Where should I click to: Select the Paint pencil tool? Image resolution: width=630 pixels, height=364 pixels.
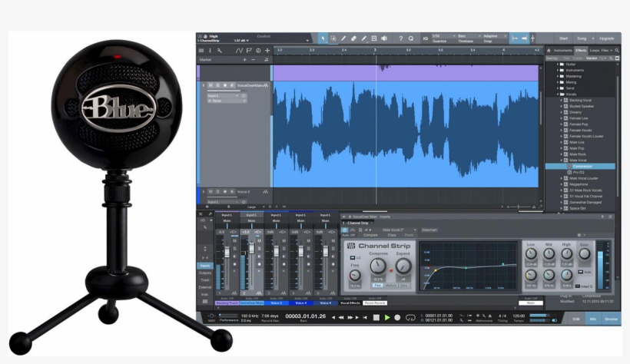(363, 38)
